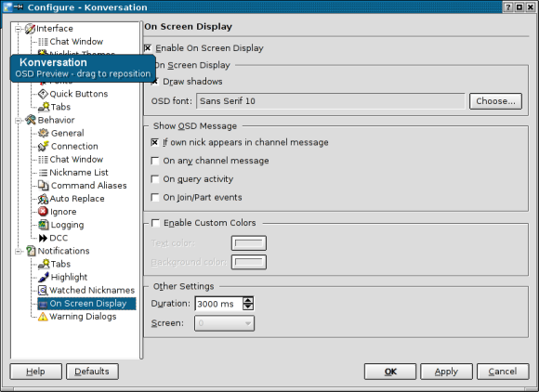Enable On query activity option

click(x=155, y=179)
